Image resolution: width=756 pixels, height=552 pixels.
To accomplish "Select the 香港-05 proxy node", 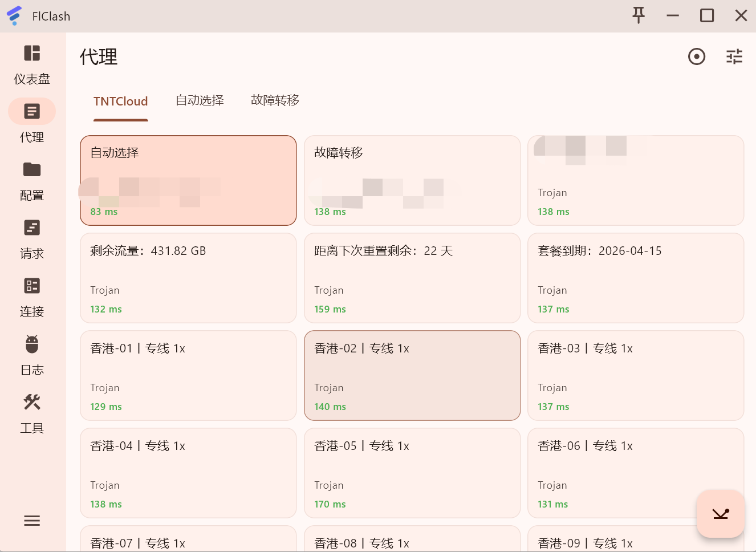I will tap(412, 473).
